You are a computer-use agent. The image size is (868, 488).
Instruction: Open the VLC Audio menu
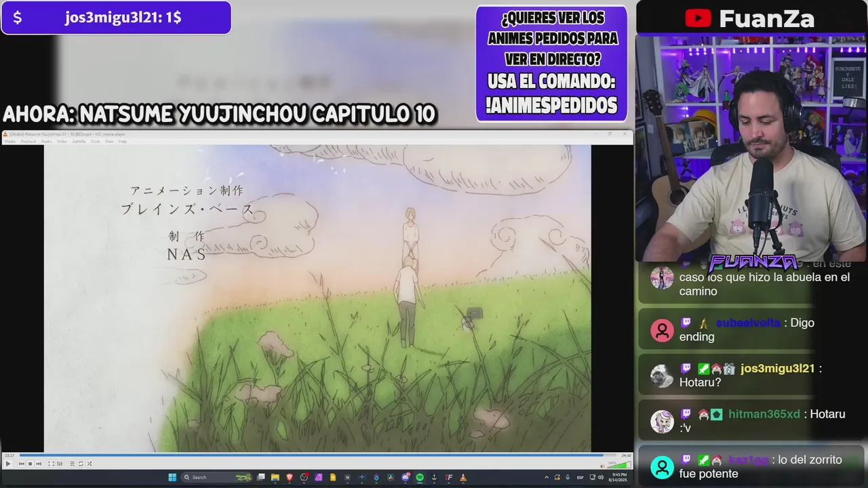point(47,142)
